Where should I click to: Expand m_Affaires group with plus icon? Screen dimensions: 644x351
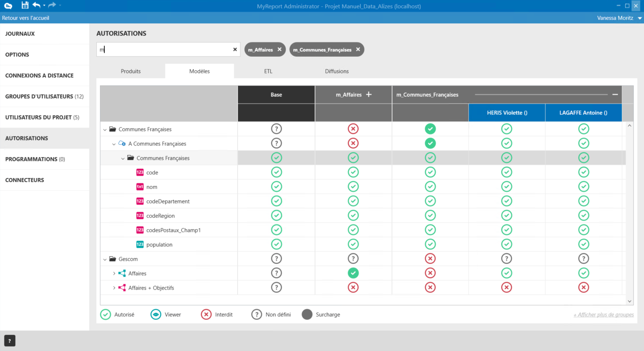369,95
